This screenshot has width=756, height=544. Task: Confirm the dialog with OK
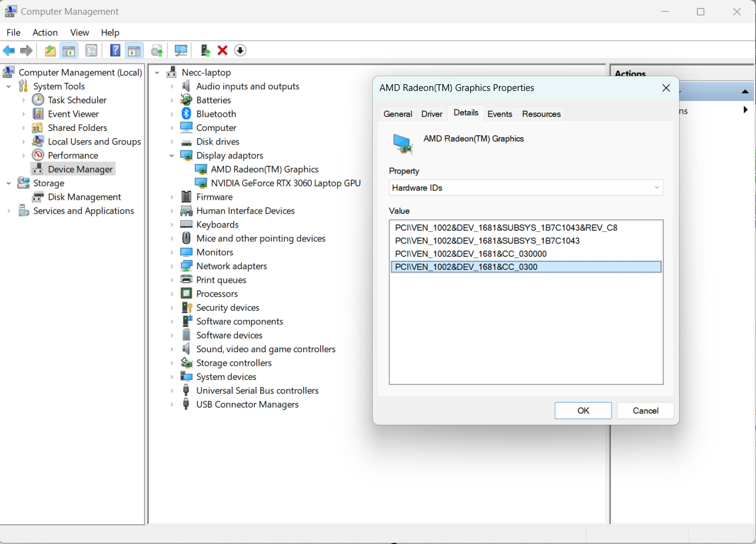pos(583,411)
